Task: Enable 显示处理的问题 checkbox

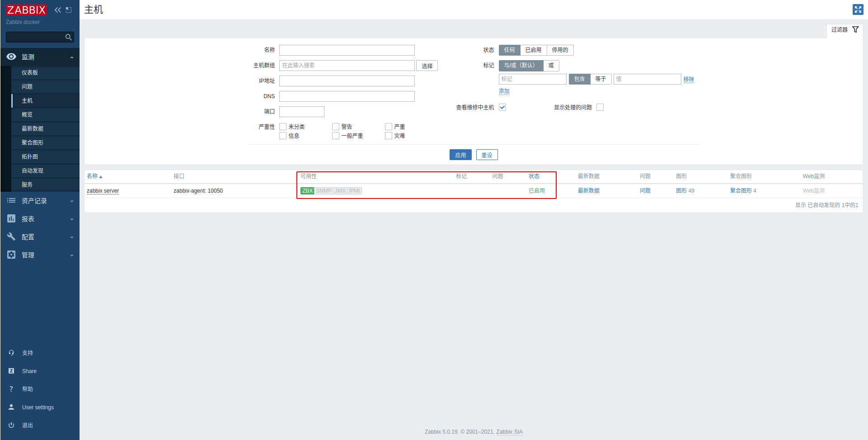Action: point(600,107)
